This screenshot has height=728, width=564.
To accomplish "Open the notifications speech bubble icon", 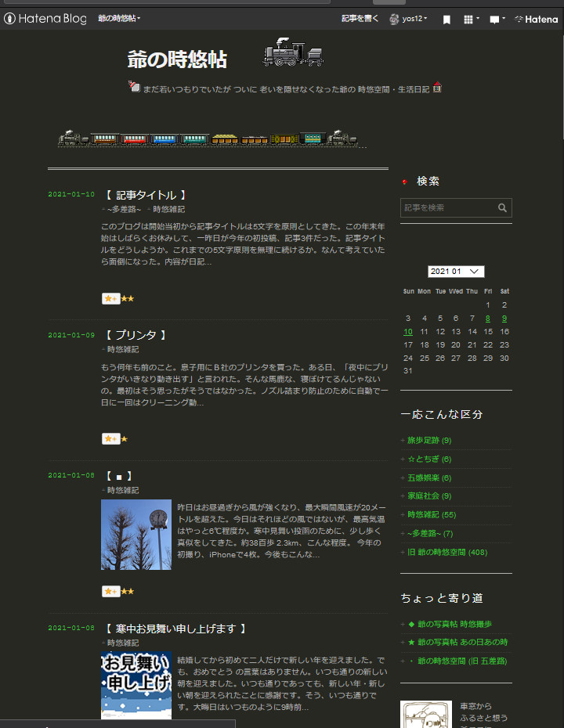I will pos(497,20).
